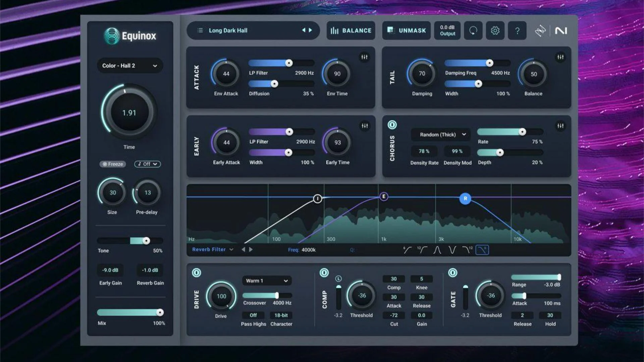Click the Freq 4000k input field
Viewport: 644px width, 362px height.
point(309,250)
